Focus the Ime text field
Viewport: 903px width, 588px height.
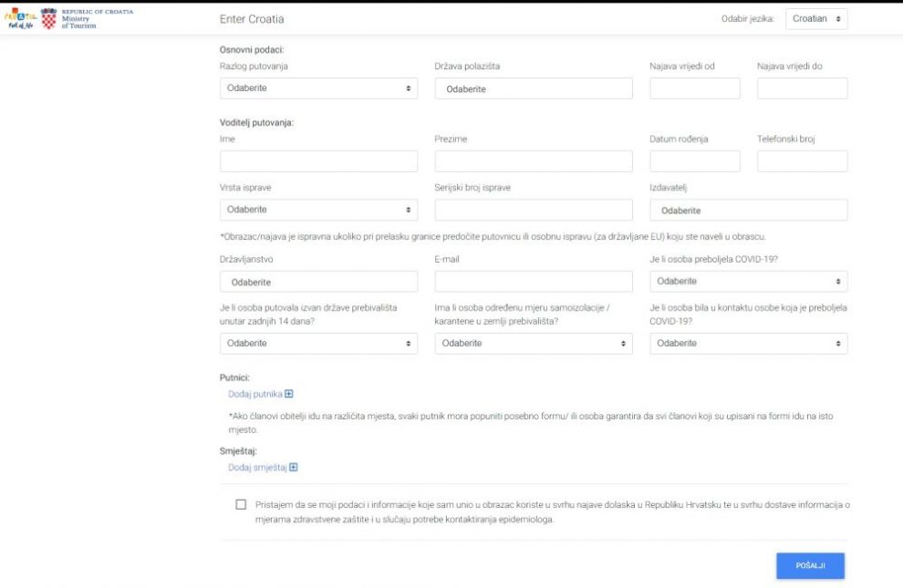[318, 161]
